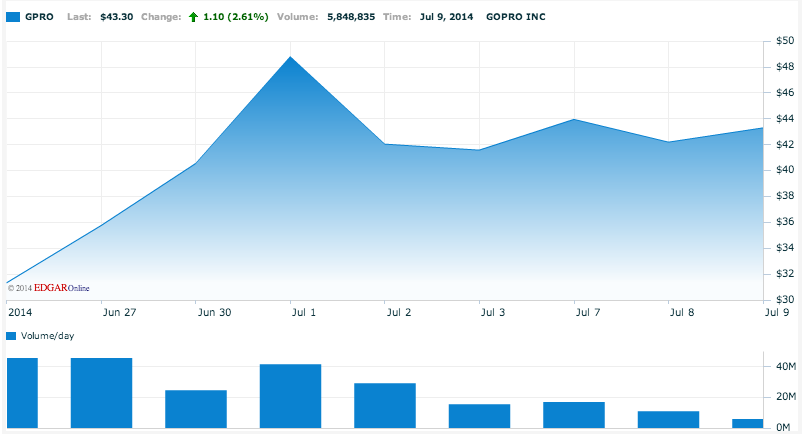Click the Jun 27 x-axis date label
This screenshot has width=807, height=434.
pos(119,313)
